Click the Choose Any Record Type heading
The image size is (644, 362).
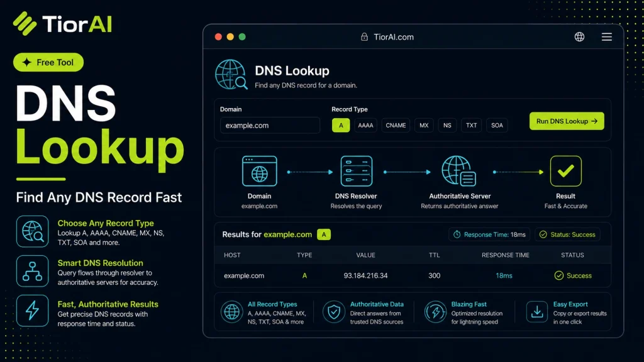106,223
